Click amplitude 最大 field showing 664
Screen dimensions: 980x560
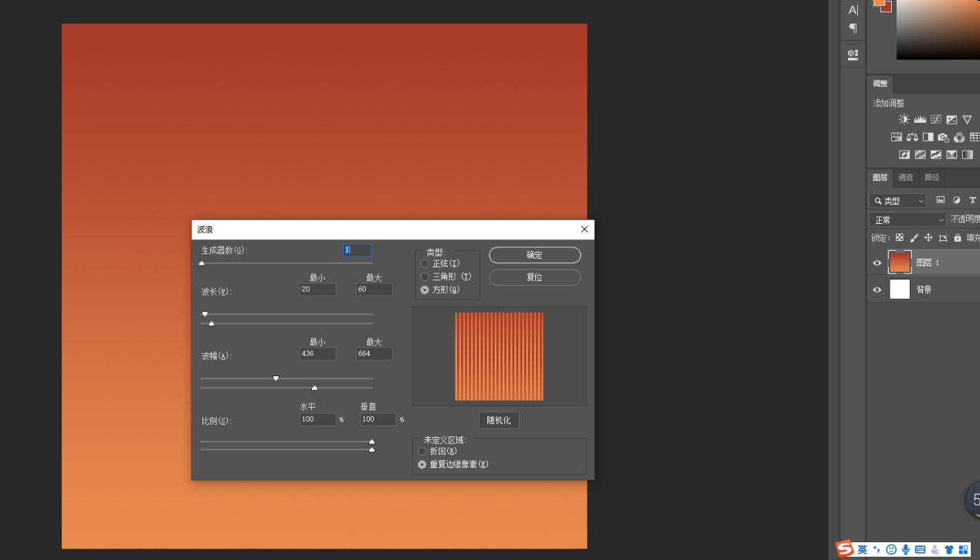coord(374,354)
